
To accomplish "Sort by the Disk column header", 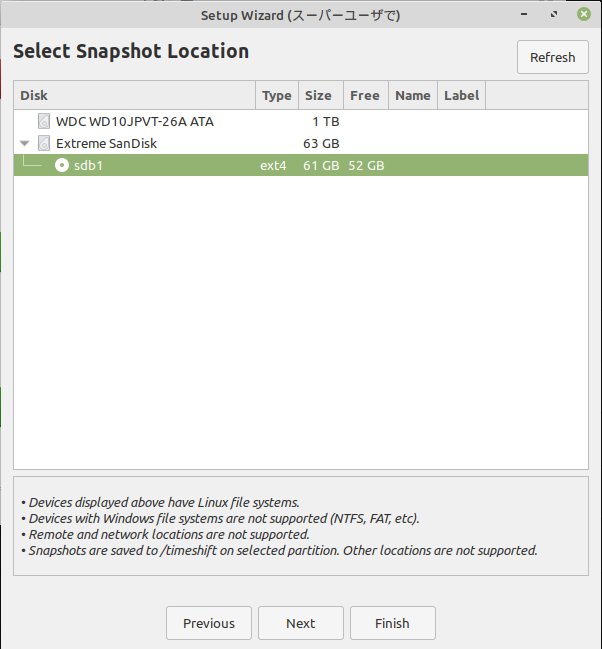I will pos(135,95).
